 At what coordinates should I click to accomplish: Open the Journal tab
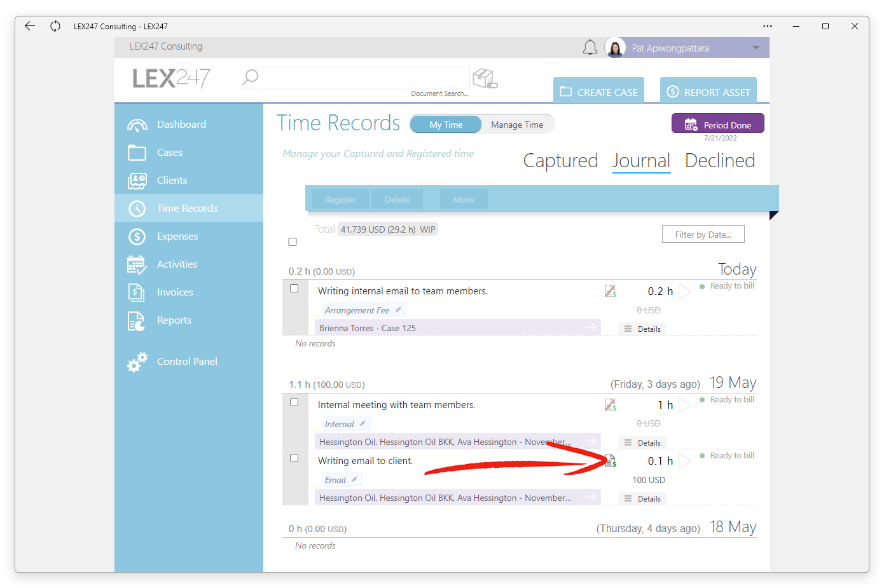(x=641, y=161)
